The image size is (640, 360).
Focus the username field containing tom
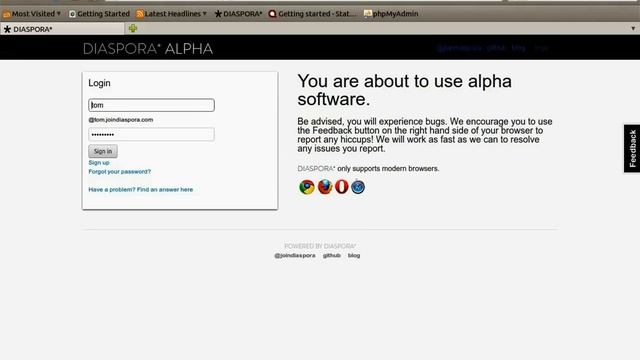click(151, 105)
